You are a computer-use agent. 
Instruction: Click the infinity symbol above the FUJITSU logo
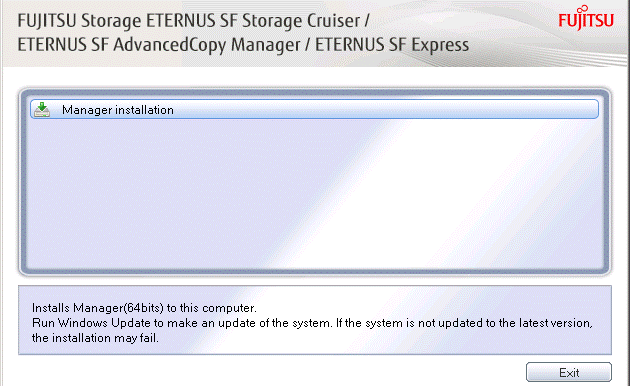(x=584, y=8)
